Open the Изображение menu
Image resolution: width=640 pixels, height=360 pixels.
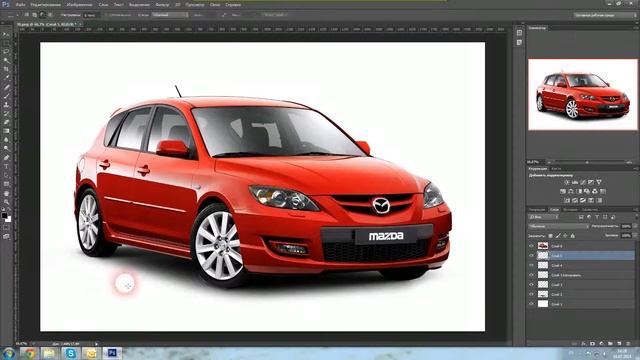click(79, 4)
